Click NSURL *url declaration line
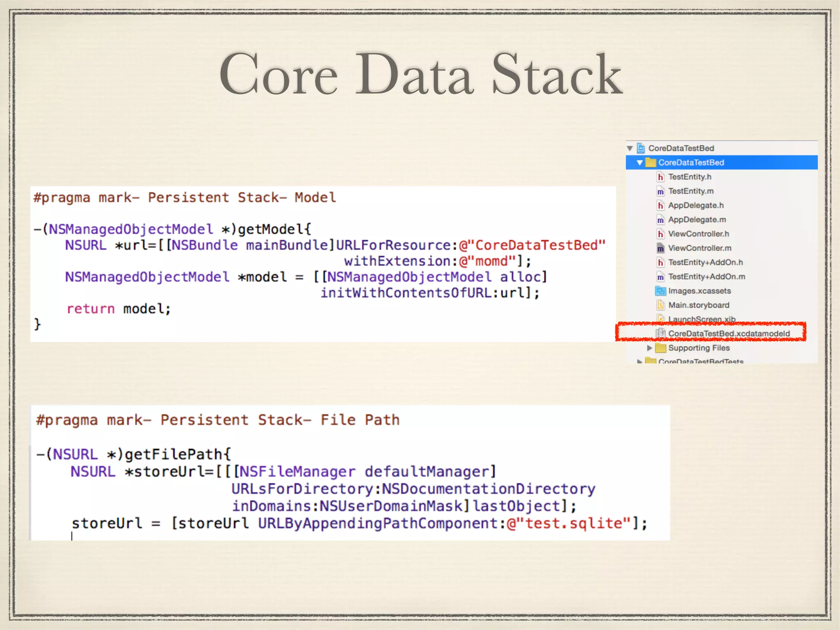This screenshot has width=840, height=630. (x=336, y=245)
